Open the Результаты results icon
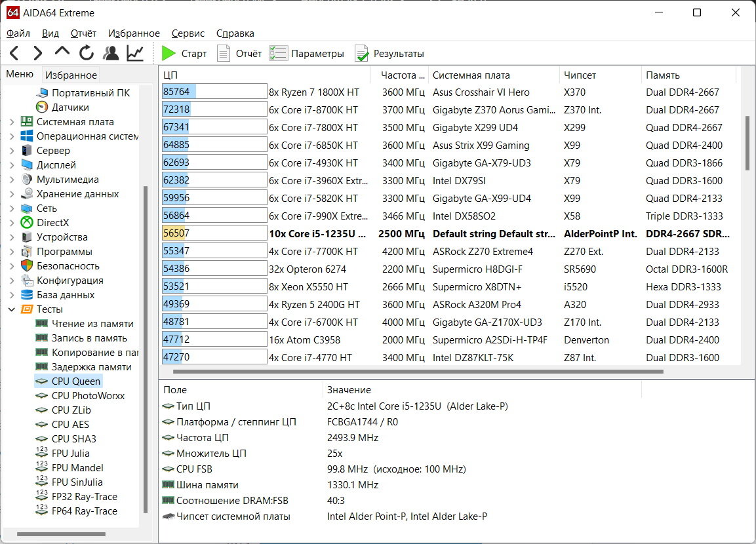 (x=361, y=54)
